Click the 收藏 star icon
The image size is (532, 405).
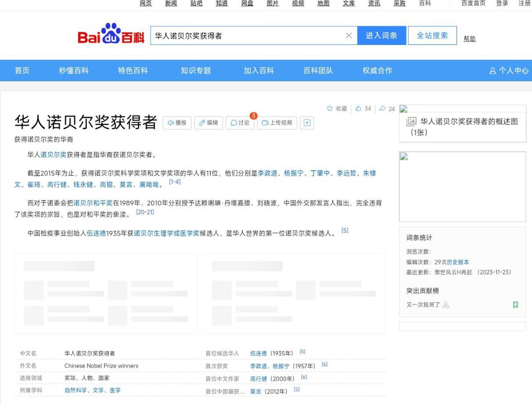pyautogui.click(x=330, y=109)
